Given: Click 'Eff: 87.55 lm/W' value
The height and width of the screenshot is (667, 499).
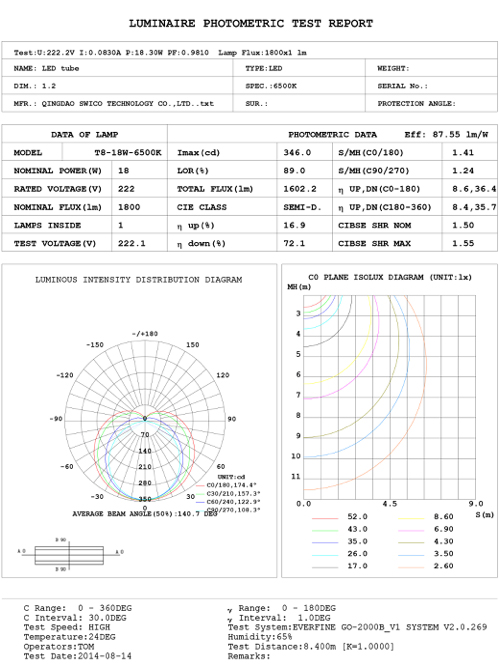Looking at the screenshot, I should [446, 134].
